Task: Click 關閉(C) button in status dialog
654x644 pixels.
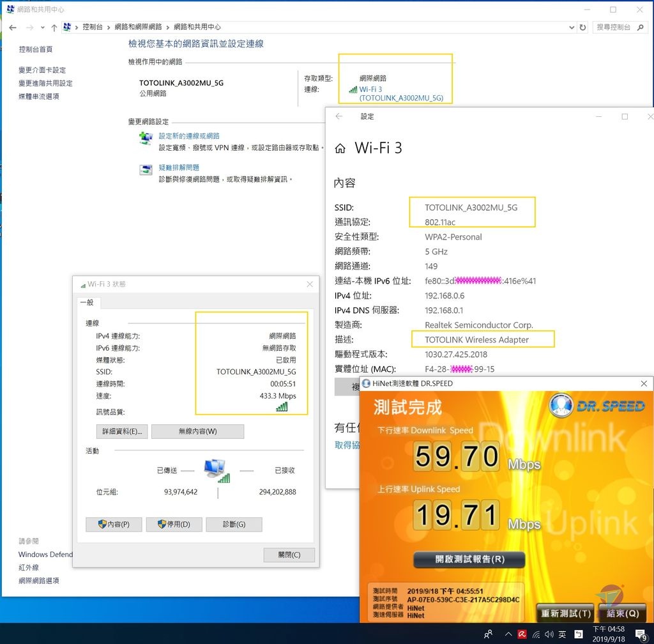Action: coord(289,555)
